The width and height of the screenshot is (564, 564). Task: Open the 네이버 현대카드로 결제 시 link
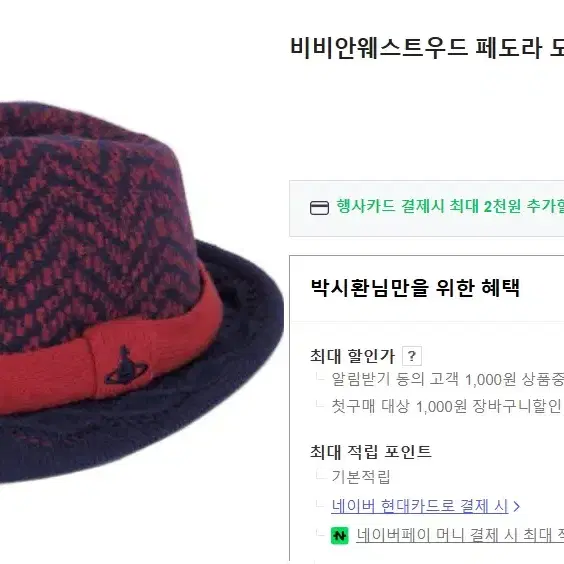[x=419, y=506]
